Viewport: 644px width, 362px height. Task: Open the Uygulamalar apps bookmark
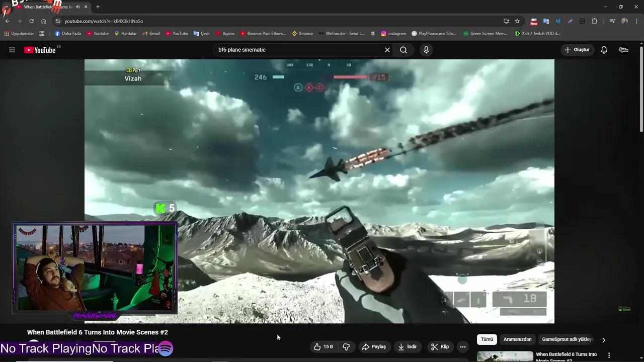coord(19,34)
